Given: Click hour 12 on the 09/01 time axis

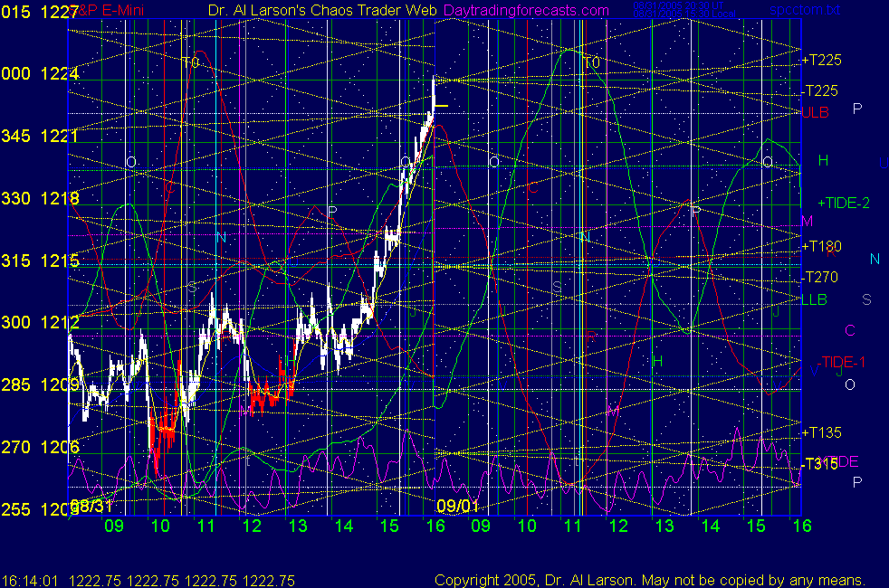Looking at the screenshot, I should [618, 526].
